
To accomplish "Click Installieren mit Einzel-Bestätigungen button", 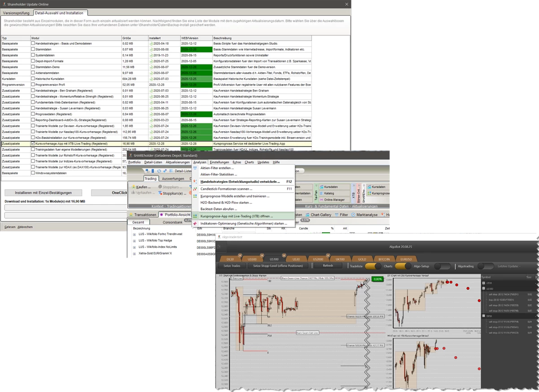I will (x=43, y=193).
